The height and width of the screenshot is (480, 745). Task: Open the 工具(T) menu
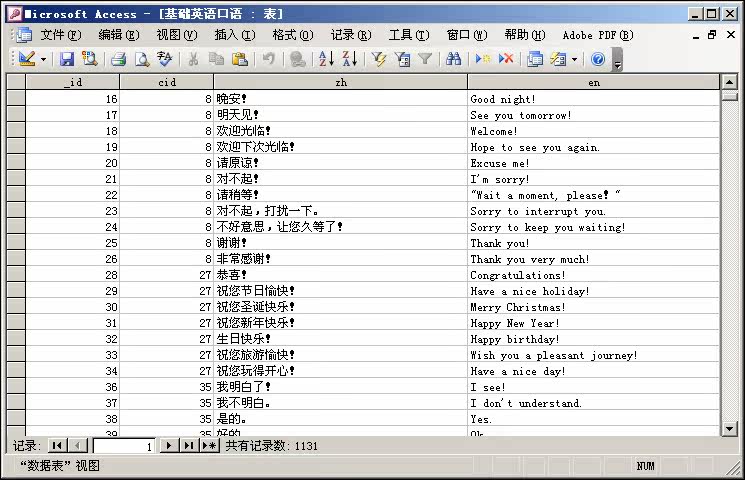pyautogui.click(x=409, y=35)
